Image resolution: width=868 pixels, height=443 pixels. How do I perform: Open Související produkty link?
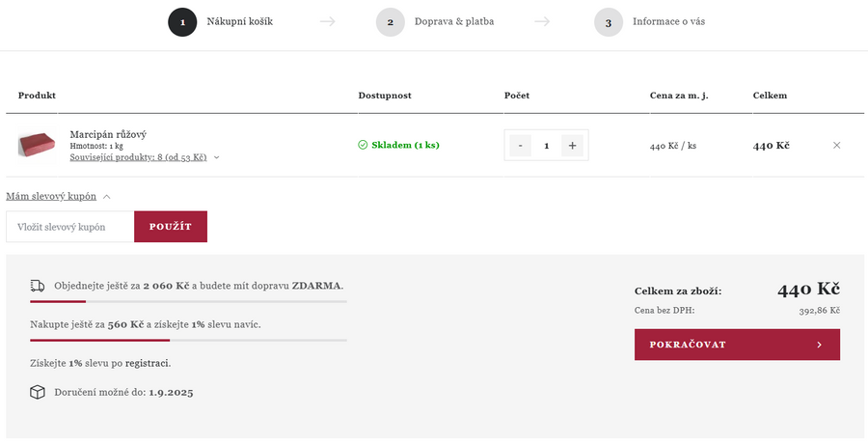coord(138,157)
